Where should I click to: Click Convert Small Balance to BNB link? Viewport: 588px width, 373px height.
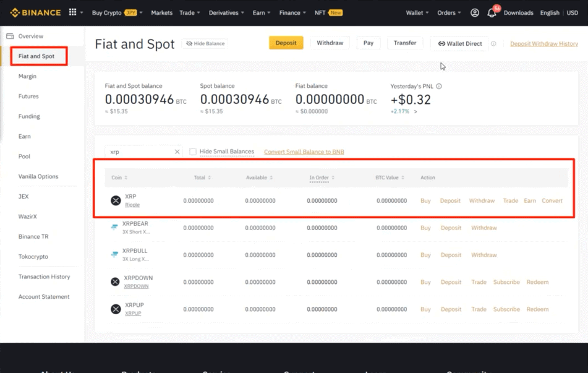click(x=304, y=152)
